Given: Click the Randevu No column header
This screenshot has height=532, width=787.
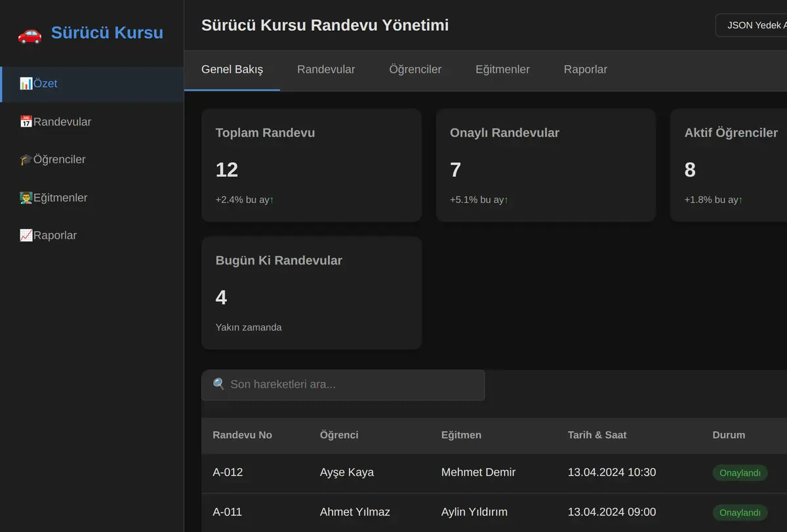Looking at the screenshot, I should pyautogui.click(x=243, y=436).
